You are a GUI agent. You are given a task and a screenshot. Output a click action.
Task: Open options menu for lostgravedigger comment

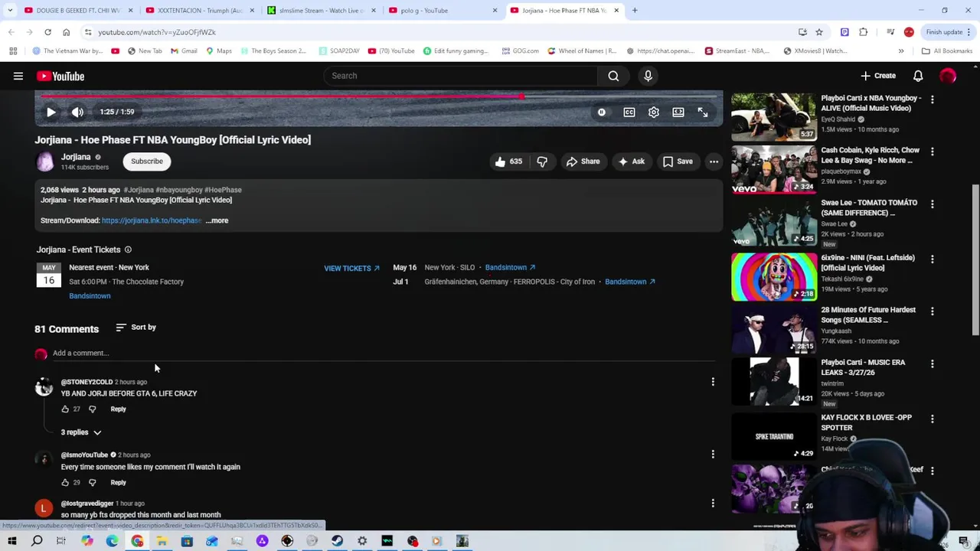(x=713, y=504)
